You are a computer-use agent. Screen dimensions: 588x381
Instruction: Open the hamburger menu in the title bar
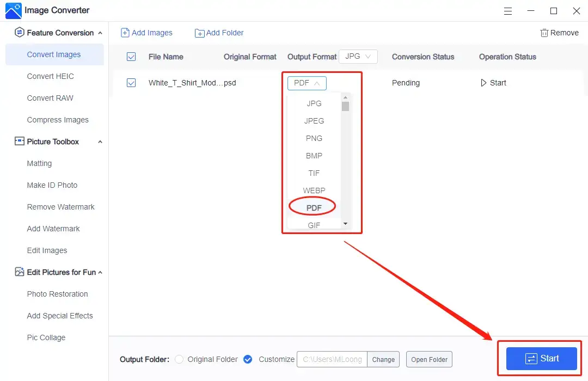[507, 11]
